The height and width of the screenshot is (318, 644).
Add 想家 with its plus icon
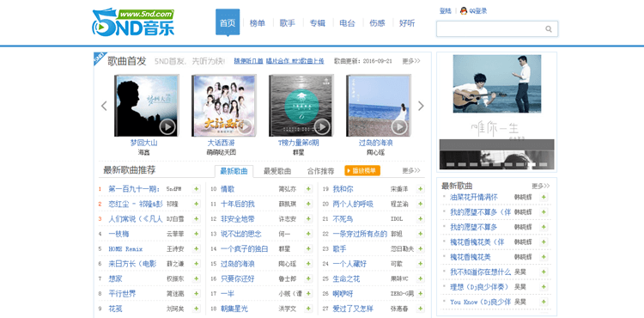[197, 278]
